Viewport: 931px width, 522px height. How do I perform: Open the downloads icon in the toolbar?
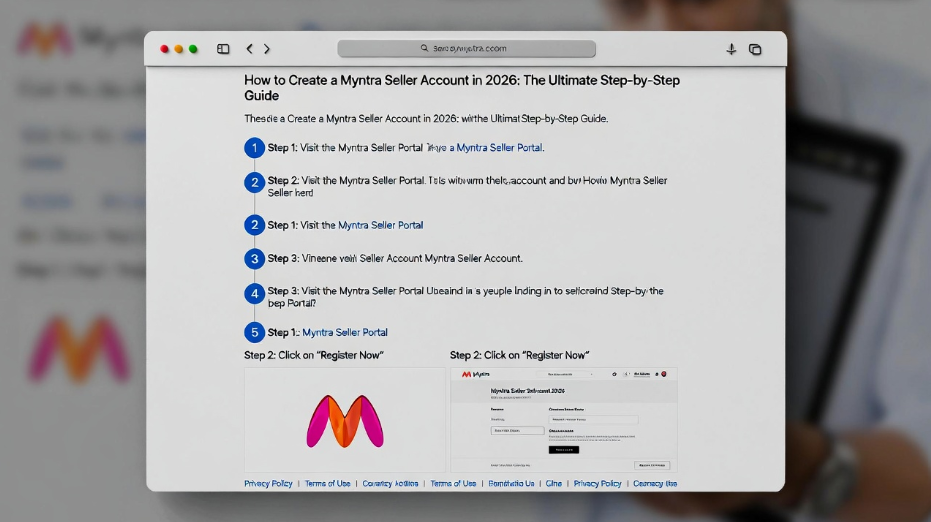point(731,49)
